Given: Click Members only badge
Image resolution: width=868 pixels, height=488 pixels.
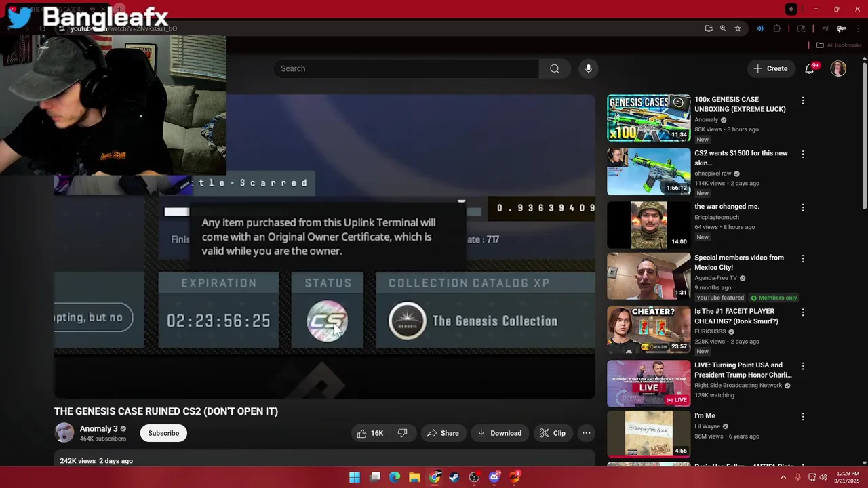Looking at the screenshot, I should click(x=773, y=298).
